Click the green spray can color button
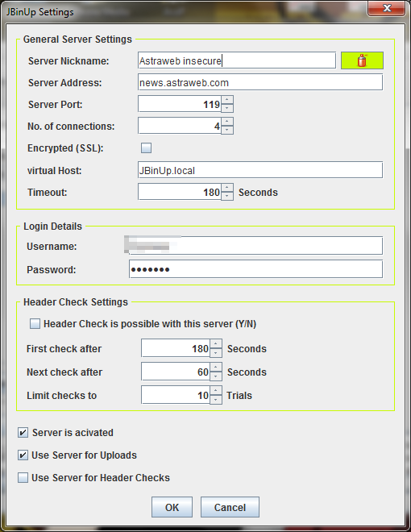The image size is (411, 532). click(x=362, y=60)
